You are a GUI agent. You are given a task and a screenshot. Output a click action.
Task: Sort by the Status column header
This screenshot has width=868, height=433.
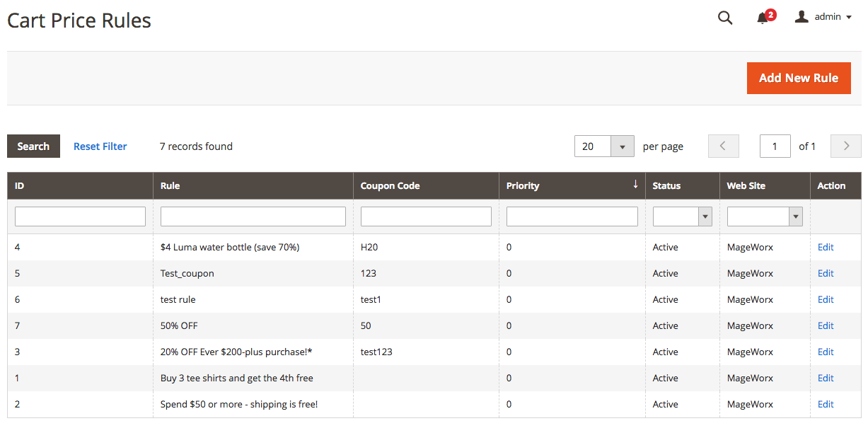tap(683, 186)
